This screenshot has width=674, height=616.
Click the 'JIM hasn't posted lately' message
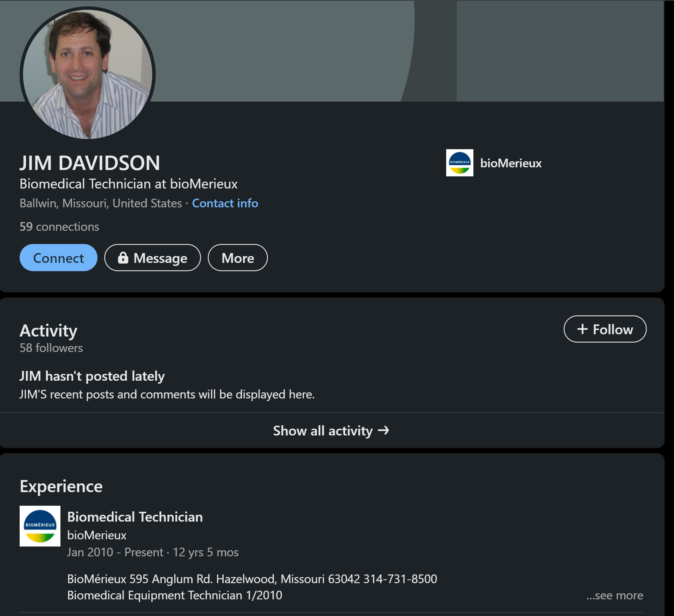pyautogui.click(x=92, y=376)
